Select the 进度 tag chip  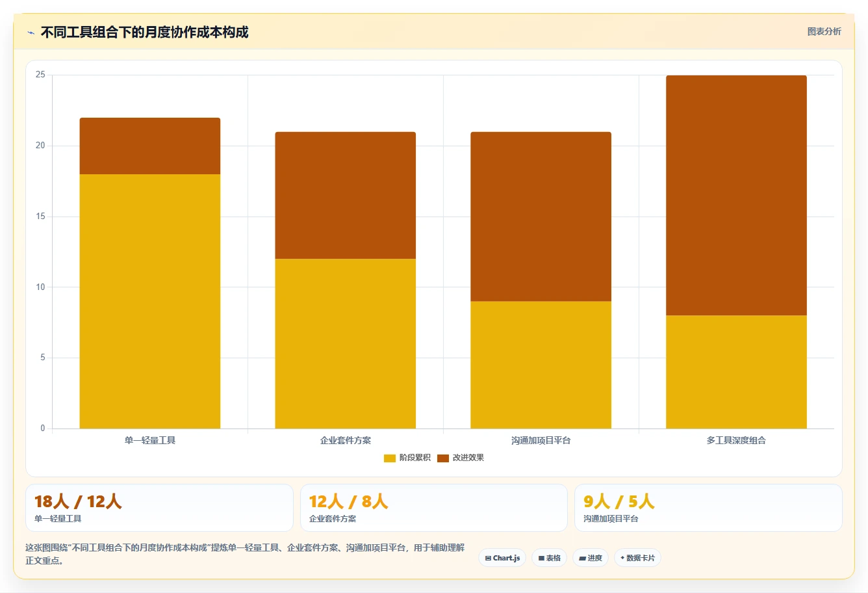591,558
